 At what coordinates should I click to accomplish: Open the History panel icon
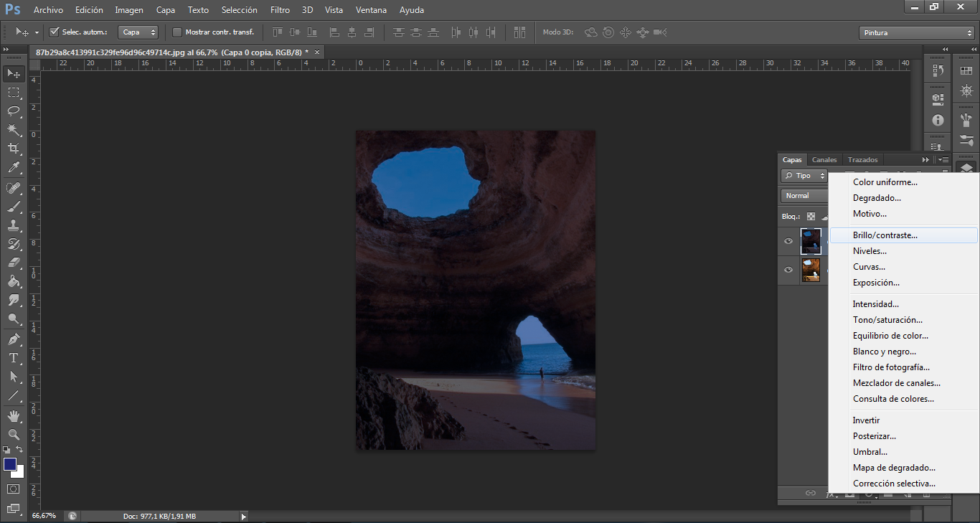coord(938,70)
